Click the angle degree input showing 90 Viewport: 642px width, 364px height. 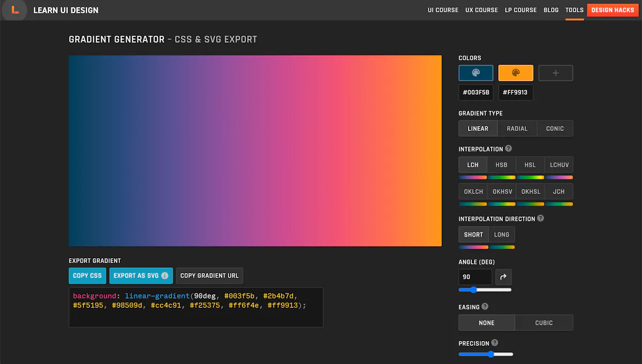click(x=476, y=277)
